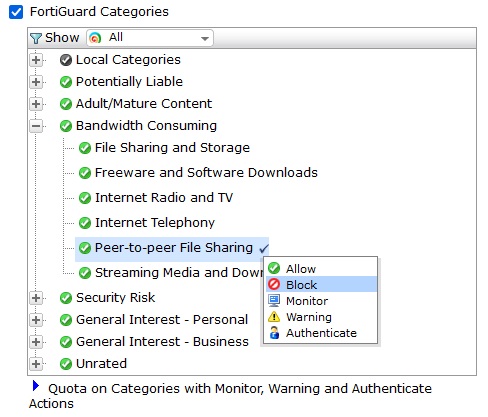Click the green Allow icon in the menu
The image size is (488, 417).
tap(274, 268)
